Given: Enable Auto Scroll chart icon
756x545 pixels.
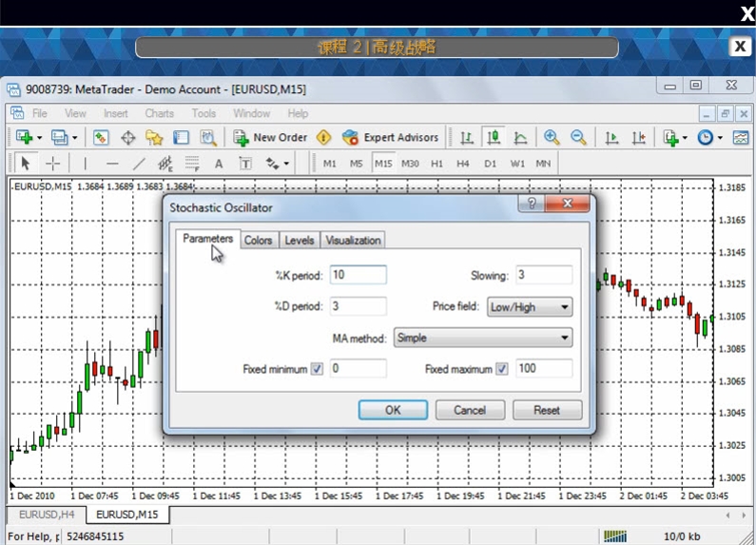Looking at the screenshot, I should [611, 138].
